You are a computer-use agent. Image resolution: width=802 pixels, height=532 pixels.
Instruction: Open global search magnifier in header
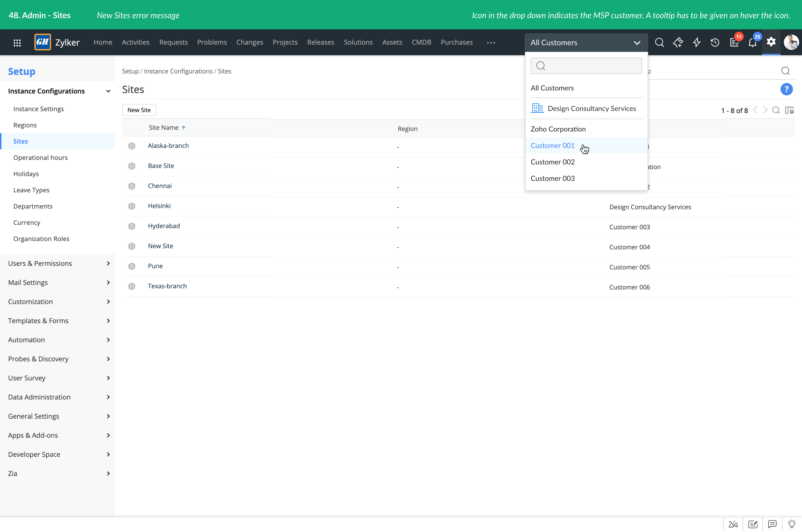[659, 42]
